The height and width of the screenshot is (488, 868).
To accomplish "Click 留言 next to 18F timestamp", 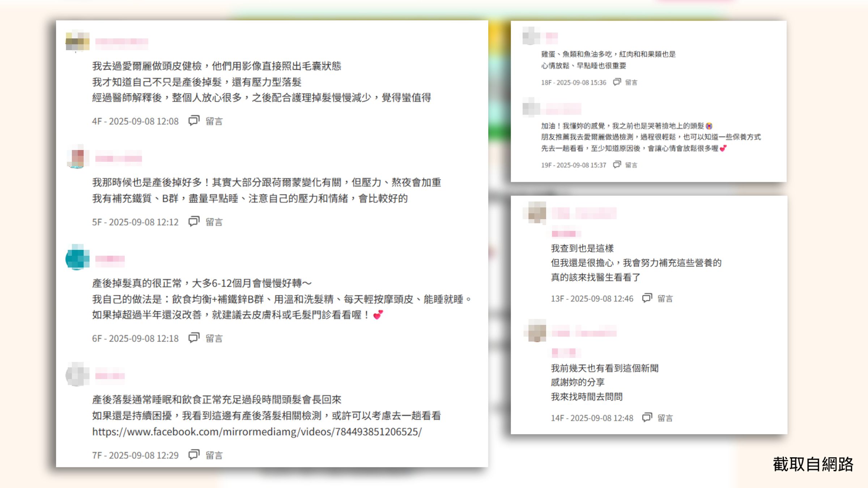I will coord(631,82).
